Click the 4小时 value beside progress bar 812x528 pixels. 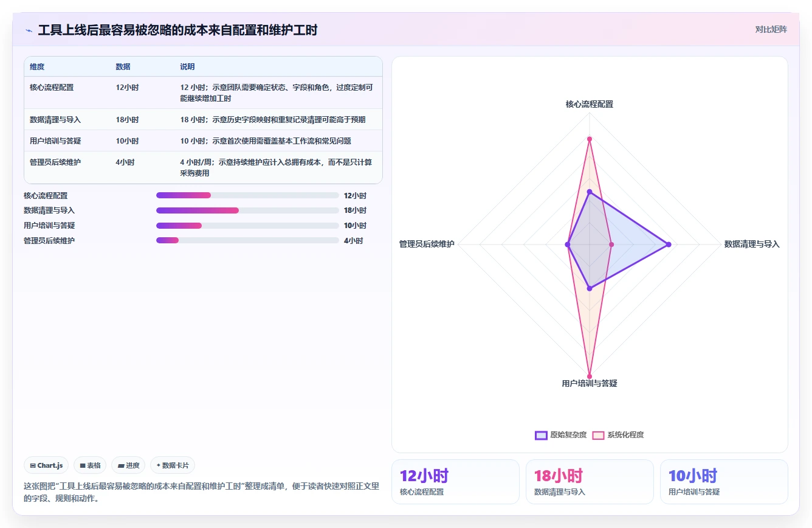pyautogui.click(x=353, y=241)
